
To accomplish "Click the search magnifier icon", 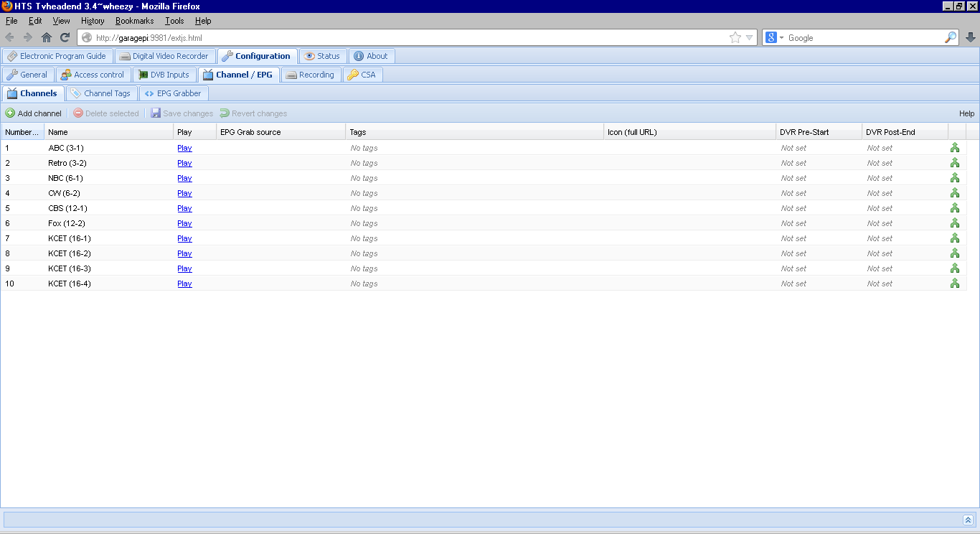I will click(x=951, y=37).
